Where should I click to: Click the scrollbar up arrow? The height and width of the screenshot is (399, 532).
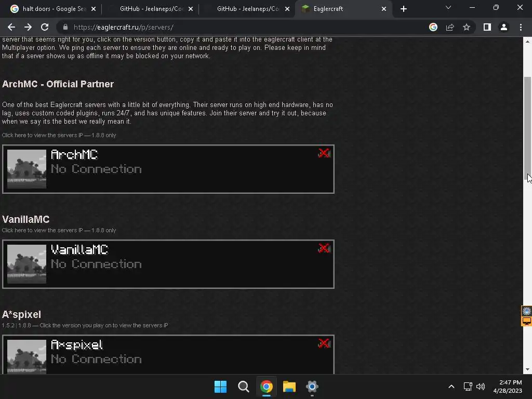(x=527, y=42)
